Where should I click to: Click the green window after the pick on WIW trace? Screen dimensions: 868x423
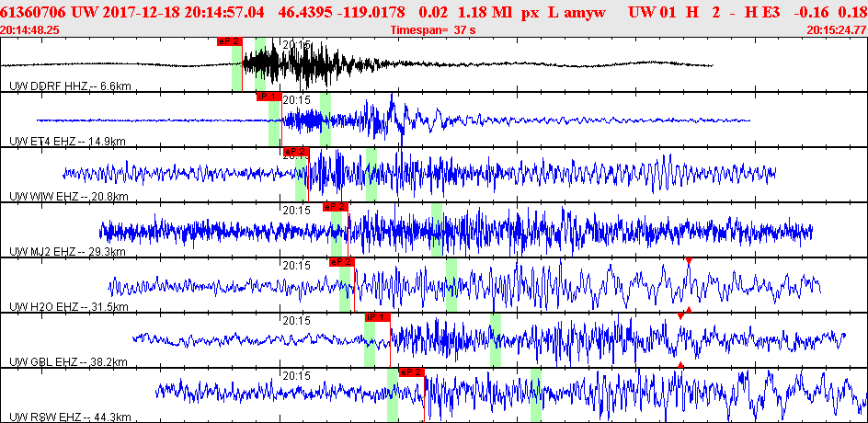pos(371,175)
